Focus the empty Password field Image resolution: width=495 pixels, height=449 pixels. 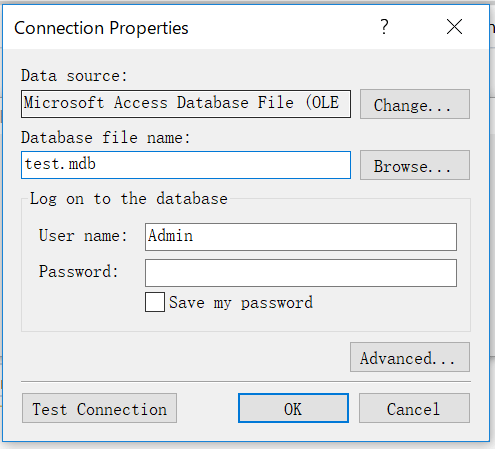[301, 273]
